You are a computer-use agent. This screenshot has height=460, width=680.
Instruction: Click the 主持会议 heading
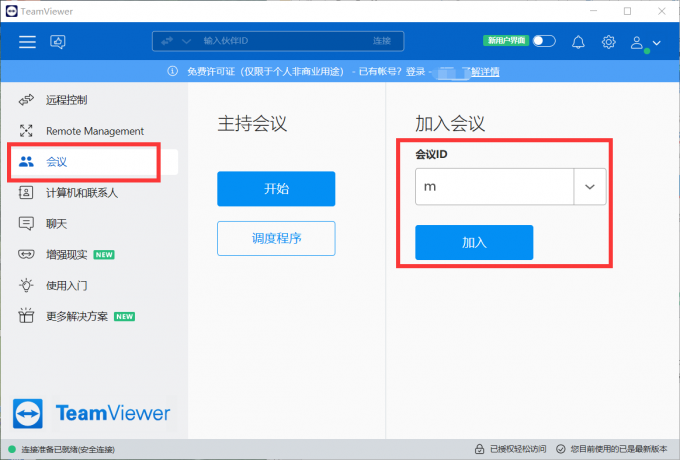pos(252,124)
